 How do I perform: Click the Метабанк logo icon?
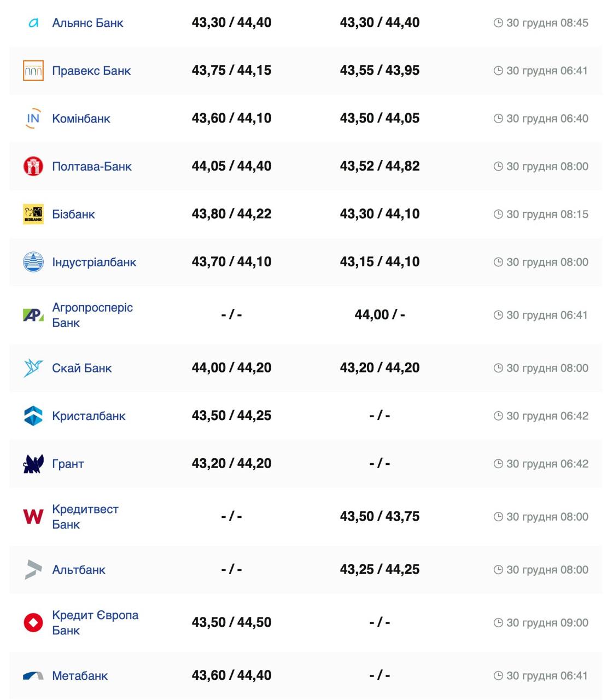tap(33, 676)
